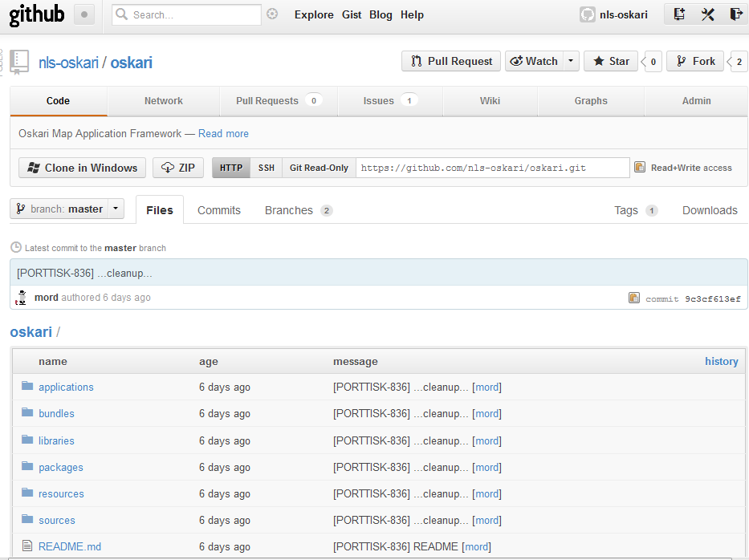Click the sources folder icon
Image resolution: width=749 pixels, height=560 pixels.
pos(27,519)
